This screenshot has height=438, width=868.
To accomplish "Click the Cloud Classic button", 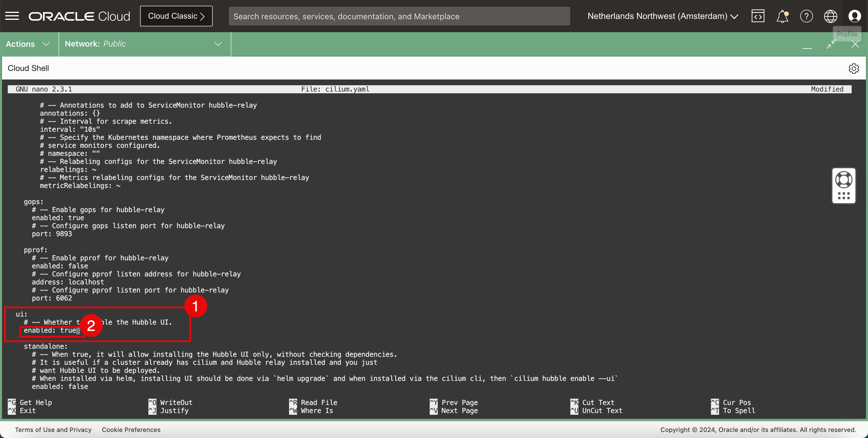I will tap(176, 16).
